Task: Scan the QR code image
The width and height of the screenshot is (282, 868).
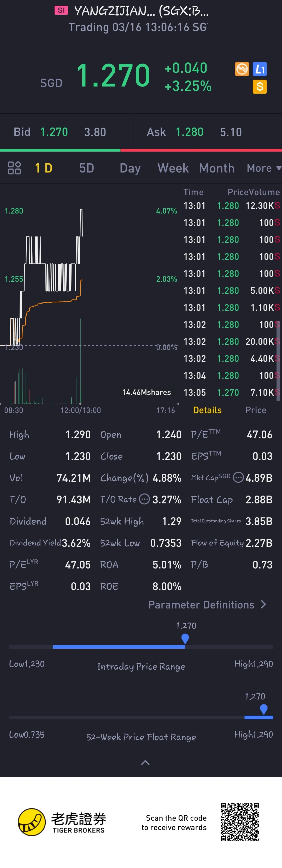Action: pos(240,822)
